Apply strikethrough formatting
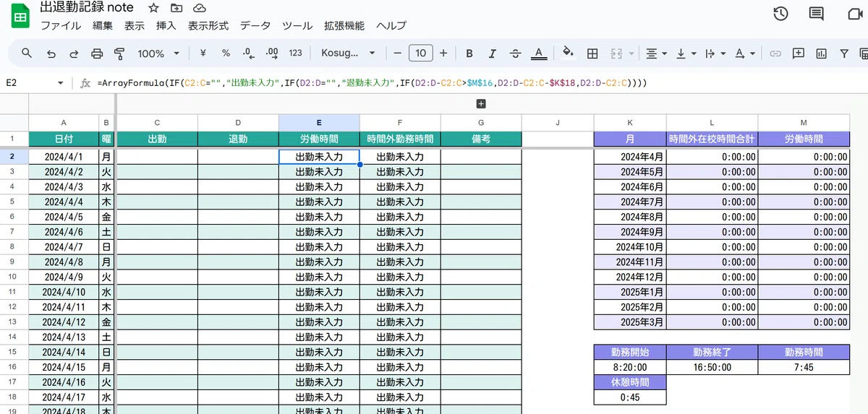Viewport: 868px width, 414px height. coord(515,53)
